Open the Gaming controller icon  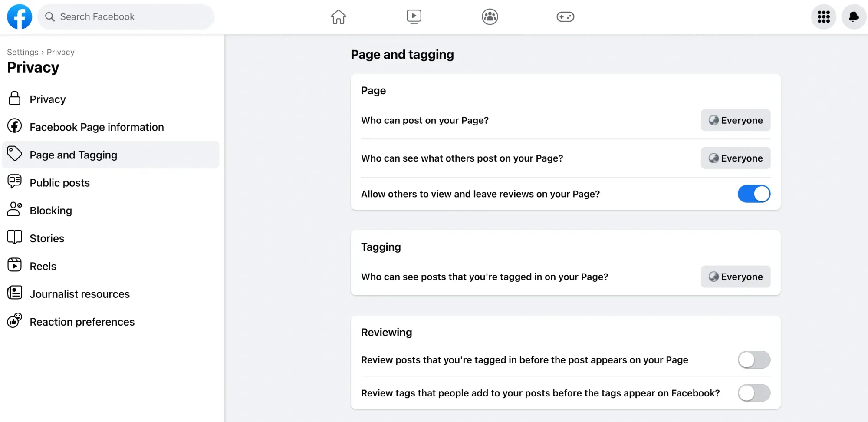565,17
